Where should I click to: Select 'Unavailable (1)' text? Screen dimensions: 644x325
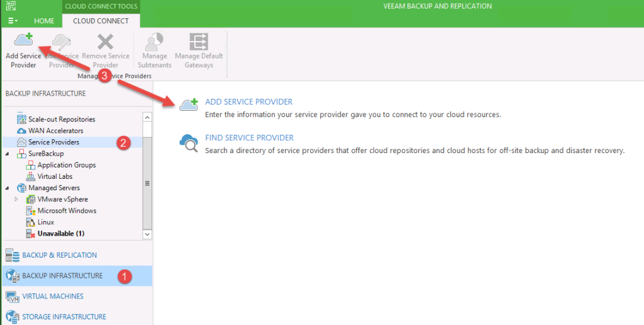tap(61, 234)
